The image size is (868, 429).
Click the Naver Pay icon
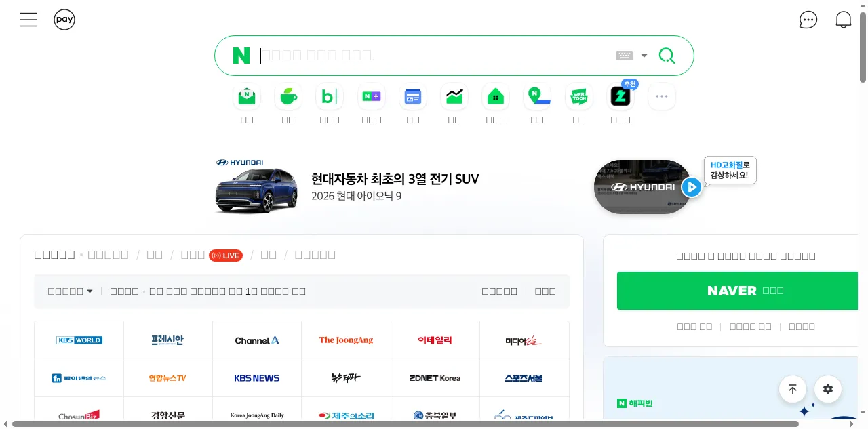64,20
